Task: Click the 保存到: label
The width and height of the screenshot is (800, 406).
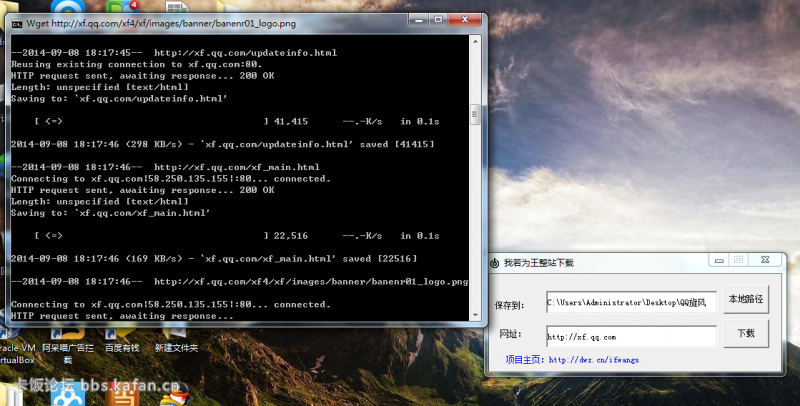Action: click(509, 305)
